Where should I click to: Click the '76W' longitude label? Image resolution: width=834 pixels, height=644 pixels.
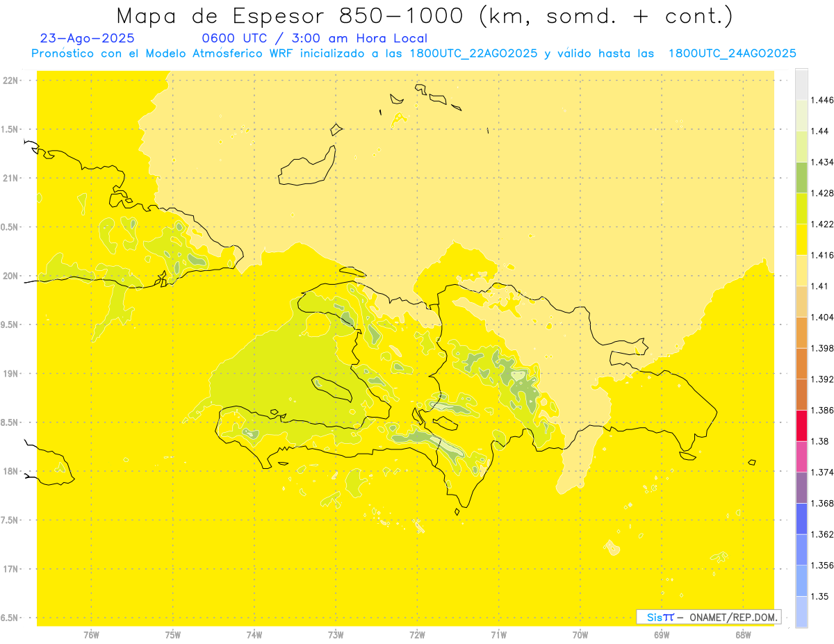[x=91, y=635]
